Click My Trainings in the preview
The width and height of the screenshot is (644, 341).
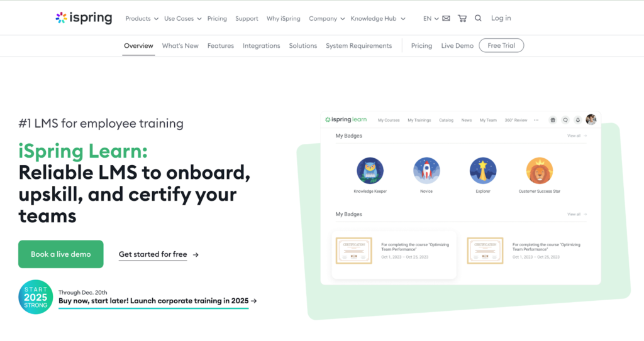(419, 120)
